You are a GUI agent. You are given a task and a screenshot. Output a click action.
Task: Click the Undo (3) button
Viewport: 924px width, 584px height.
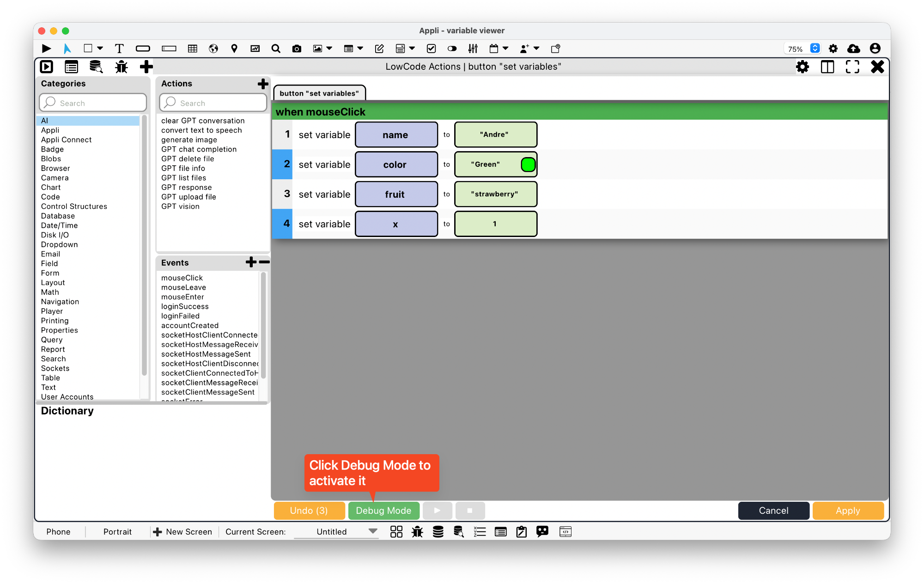point(309,511)
